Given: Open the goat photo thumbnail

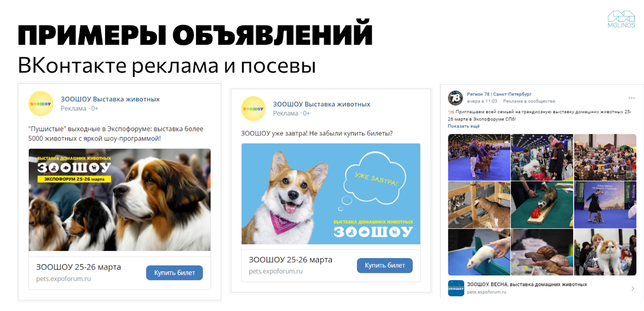Looking at the screenshot, I should coord(479,204).
